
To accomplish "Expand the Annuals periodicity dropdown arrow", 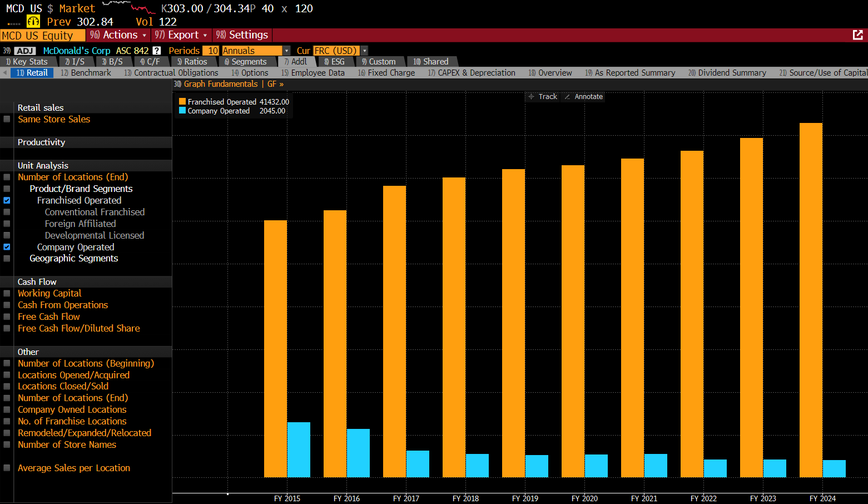I will click(286, 51).
